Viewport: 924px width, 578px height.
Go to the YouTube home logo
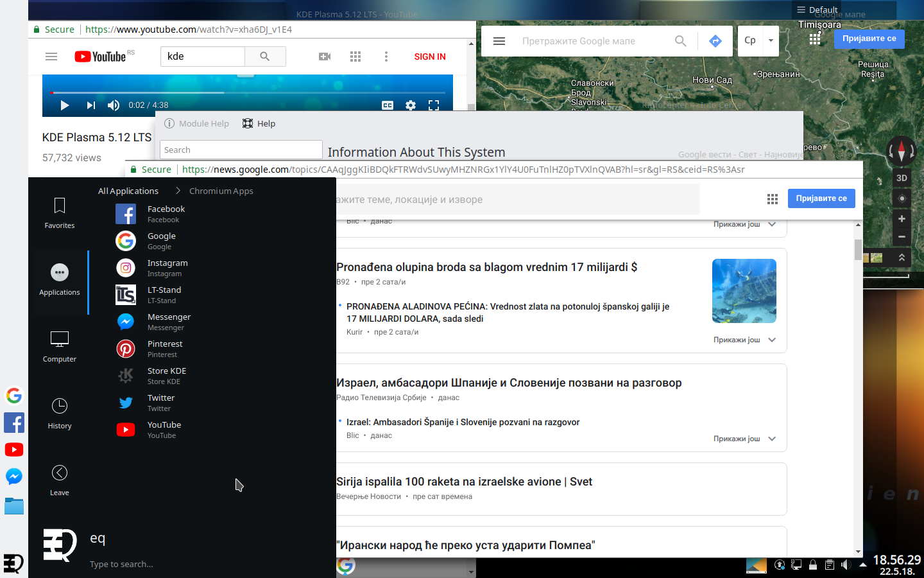100,57
